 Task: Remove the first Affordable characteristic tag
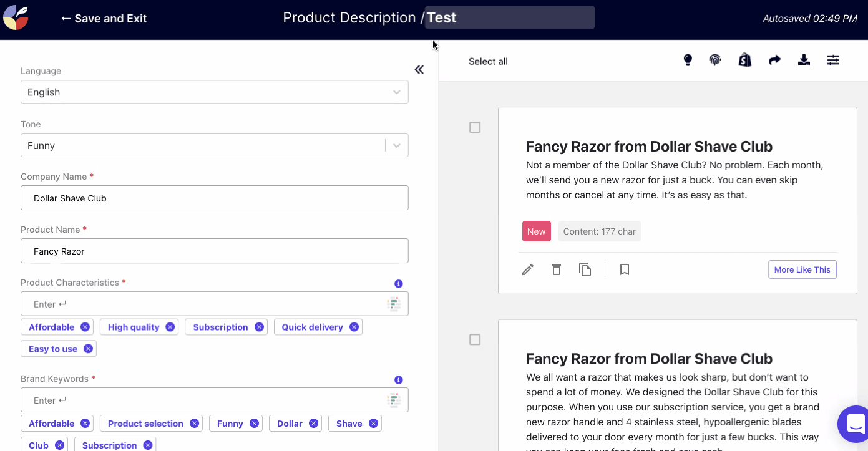point(85,327)
